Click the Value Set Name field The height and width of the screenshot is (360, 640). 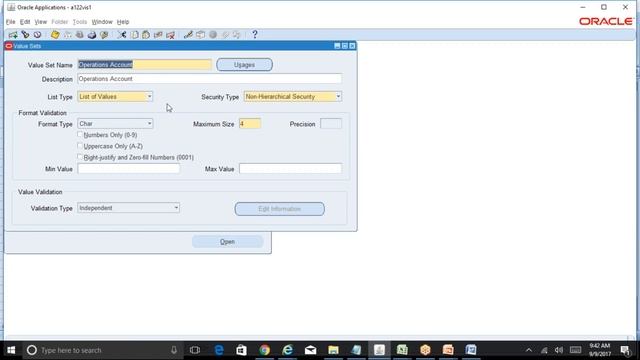pos(144,64)
